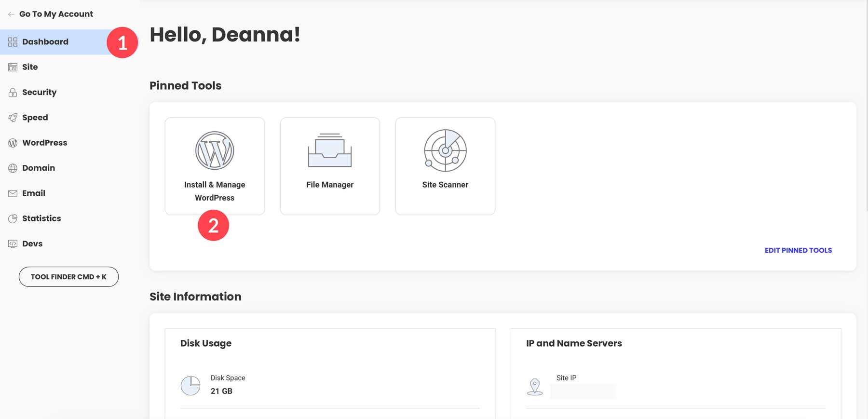The height and width of the screenshot is (419, 868).
Task: Expand the Speed section in sidebar
Action: (35, 118)
